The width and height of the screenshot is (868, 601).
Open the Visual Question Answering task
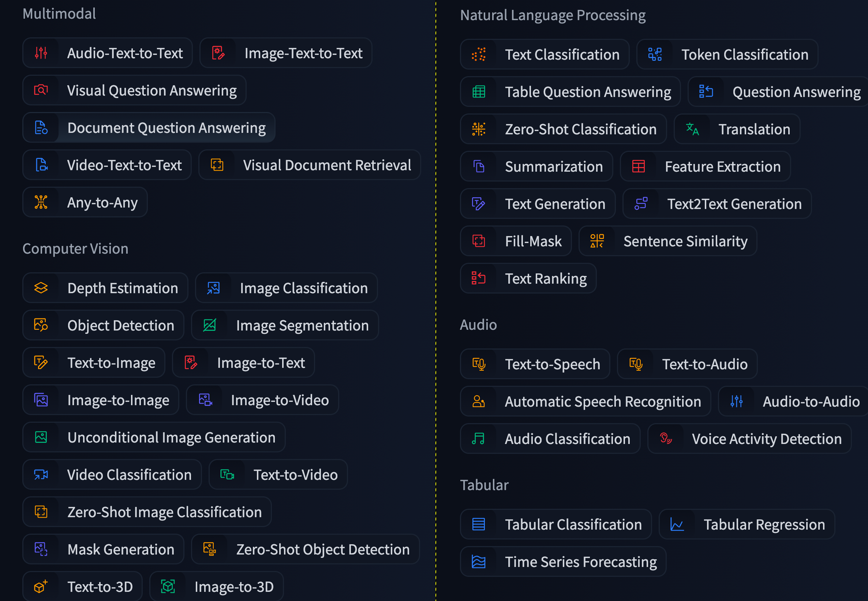pos(134,90)
